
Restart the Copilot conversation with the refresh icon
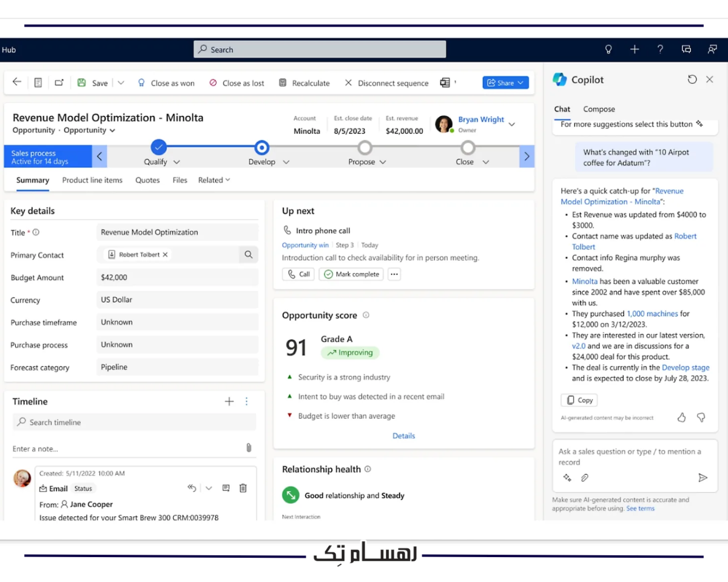pos(692,79)
